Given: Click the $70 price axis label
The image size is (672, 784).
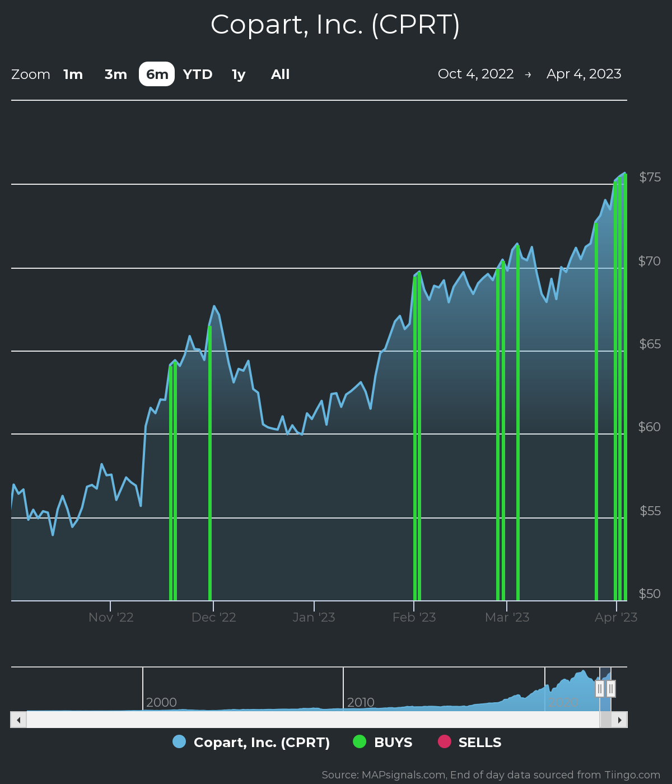Looking at the screenshot, I should [x=650, y=261].
